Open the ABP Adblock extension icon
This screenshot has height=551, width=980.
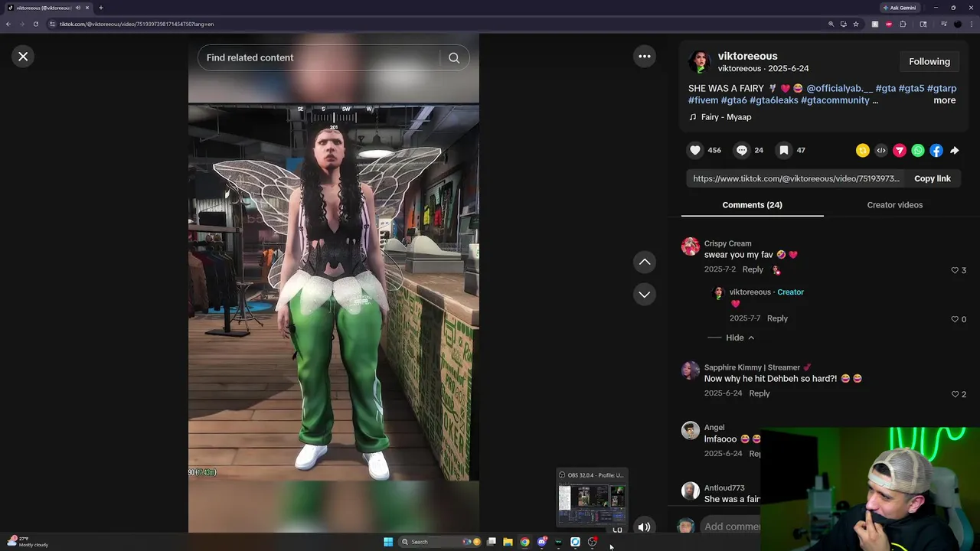[889, 24]
